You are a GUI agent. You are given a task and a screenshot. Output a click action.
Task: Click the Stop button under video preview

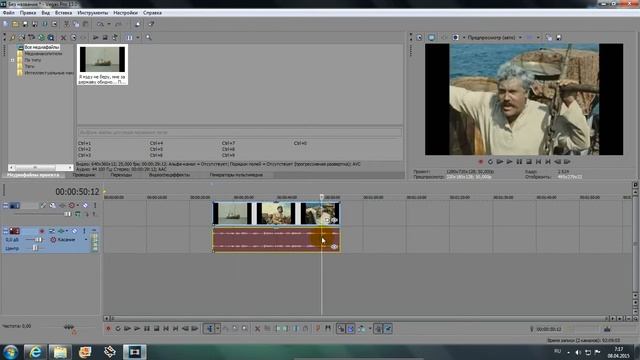[529, 162]
